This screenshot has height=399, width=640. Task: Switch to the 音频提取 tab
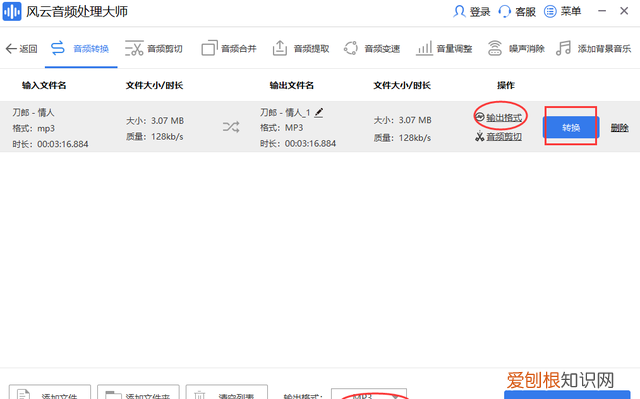(x=301, y=49)
